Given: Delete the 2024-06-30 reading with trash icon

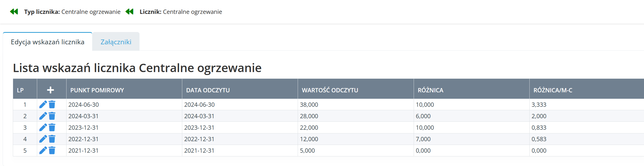Looking at the screenshot, I should 52,105.
